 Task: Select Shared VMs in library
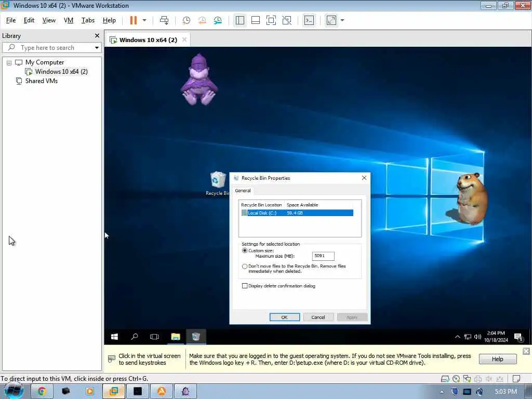42,81
